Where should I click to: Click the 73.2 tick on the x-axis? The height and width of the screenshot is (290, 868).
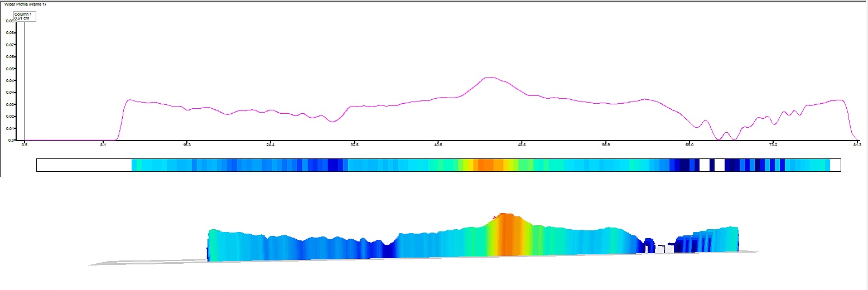point(773,144)
